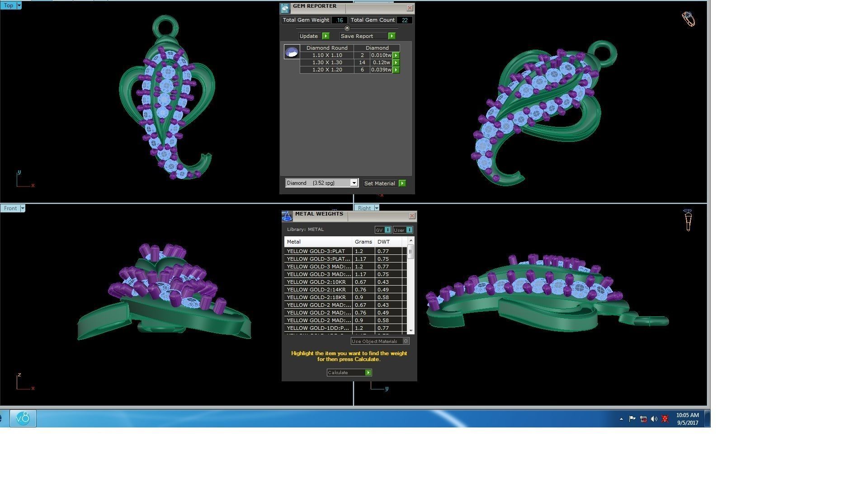Click the Gem Reporter panel title icon

point(285,8)
